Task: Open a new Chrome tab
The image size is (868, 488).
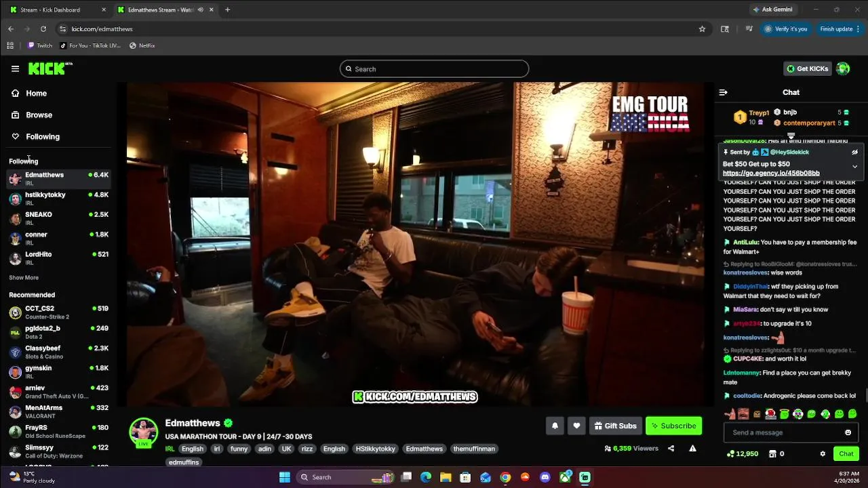Action: tap(227, 9)
